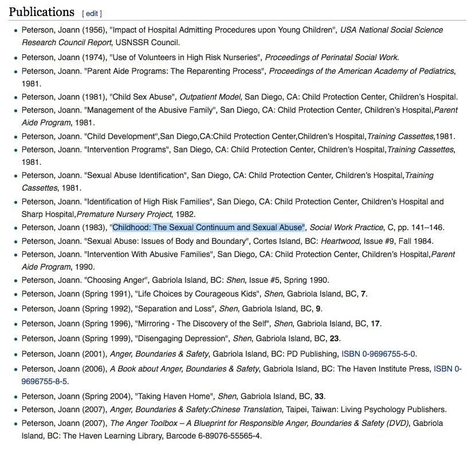Click the italic "Outpatient Model" text

(x=210, y=97)
